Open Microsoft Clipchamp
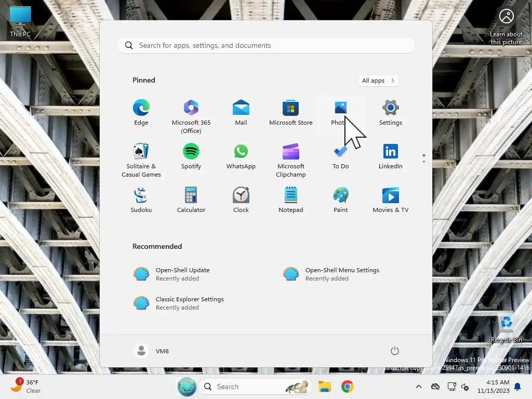532x399 pixels. (x=291, y=160)
